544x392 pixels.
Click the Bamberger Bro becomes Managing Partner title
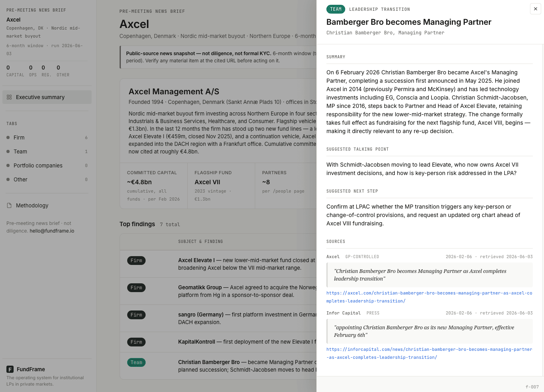tap(409, 22)
